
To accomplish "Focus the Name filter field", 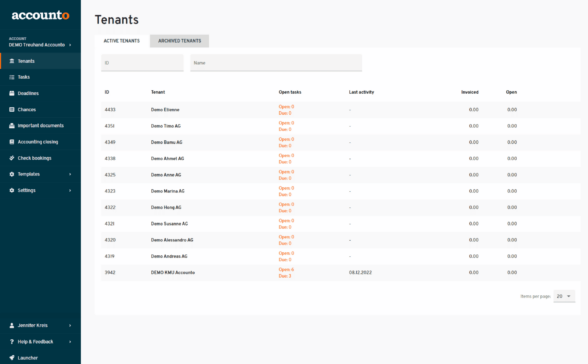I will tap(276, 63).
